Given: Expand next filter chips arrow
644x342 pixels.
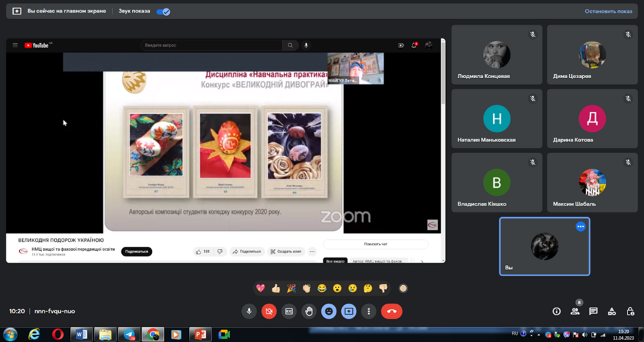Looking at the screenshot, I should (x=422, y=261).
